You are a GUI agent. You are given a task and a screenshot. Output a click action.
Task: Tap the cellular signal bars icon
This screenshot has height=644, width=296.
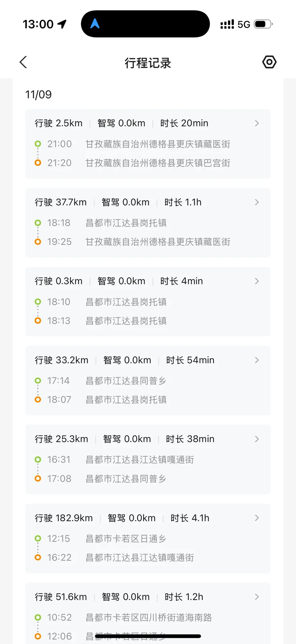[227, 24]
